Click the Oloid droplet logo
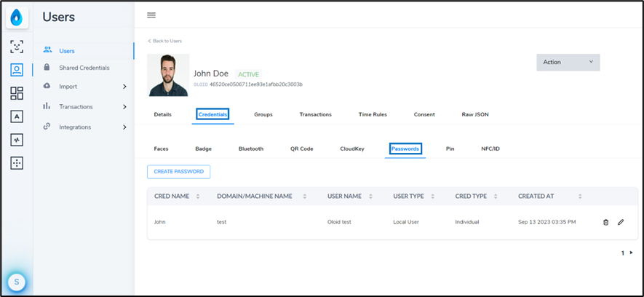Screen dimensions: 644x297 (17, 17)
